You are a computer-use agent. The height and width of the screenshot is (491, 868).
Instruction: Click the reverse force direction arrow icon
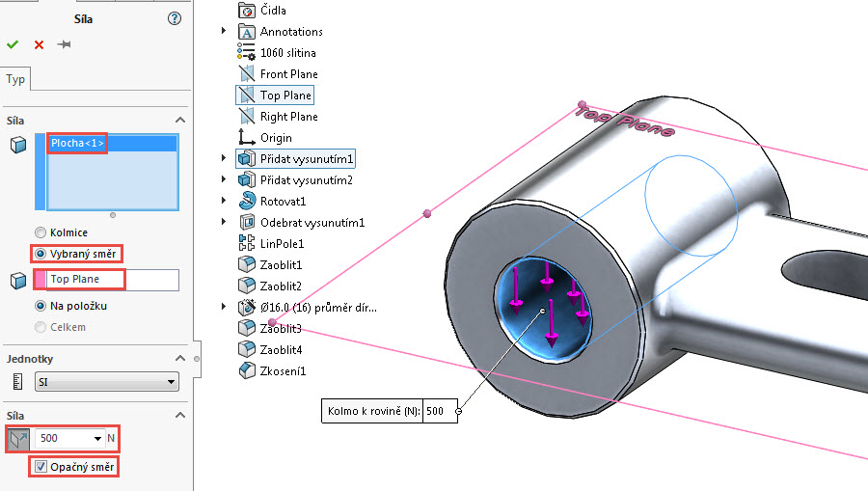[18, 438]
